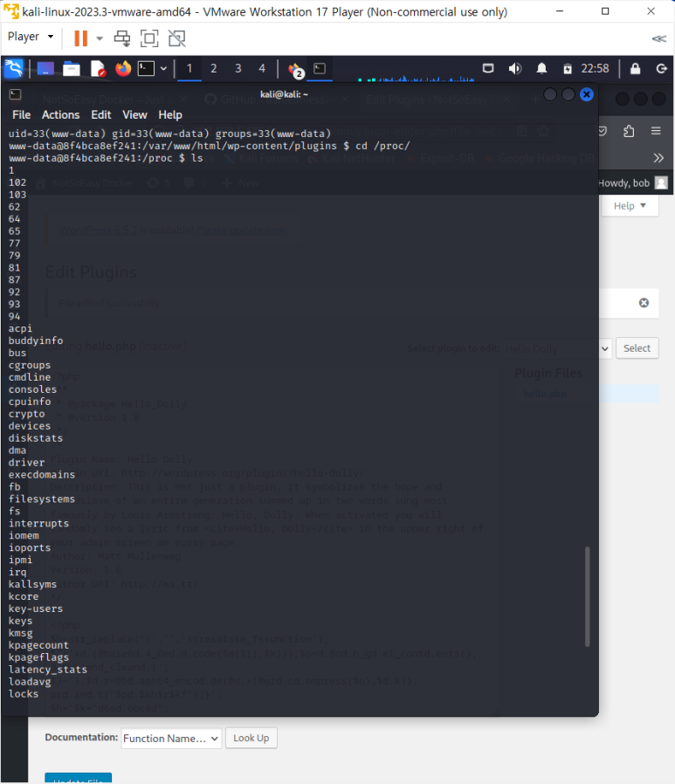Click 'filesystems' entry in terminal listing

42,499
